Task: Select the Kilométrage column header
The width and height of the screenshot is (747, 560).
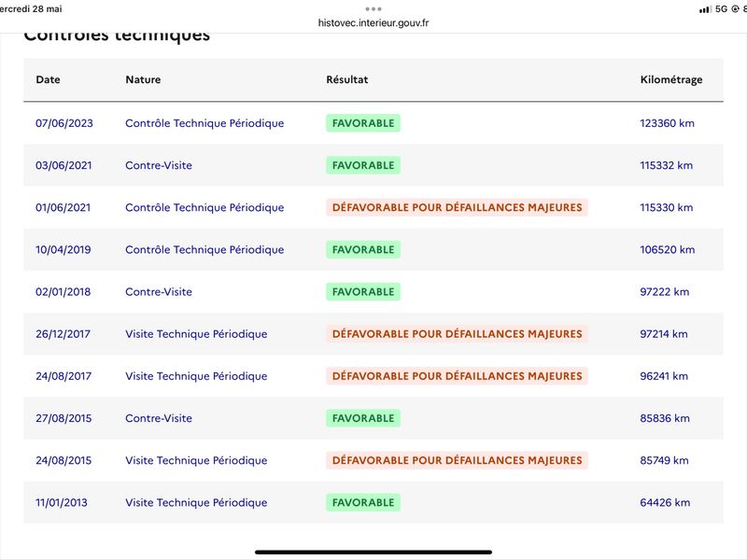Action: (x=671, y=79)
